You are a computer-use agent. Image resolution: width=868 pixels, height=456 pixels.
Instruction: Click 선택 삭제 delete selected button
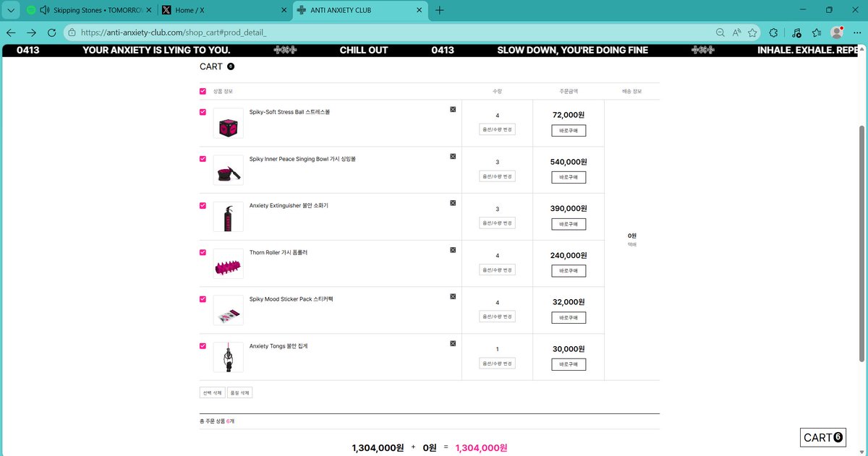[212, 392]
